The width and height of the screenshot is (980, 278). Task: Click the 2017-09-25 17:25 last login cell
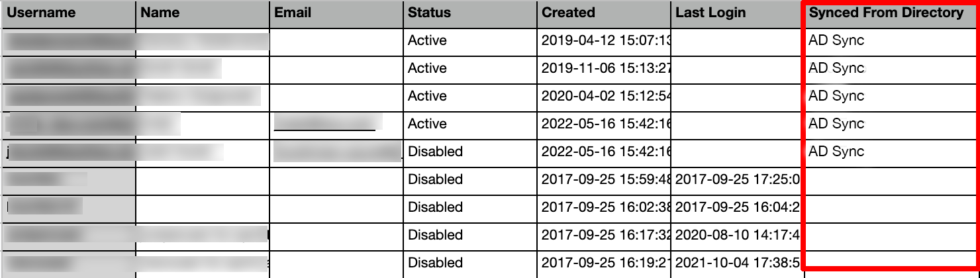738,180
